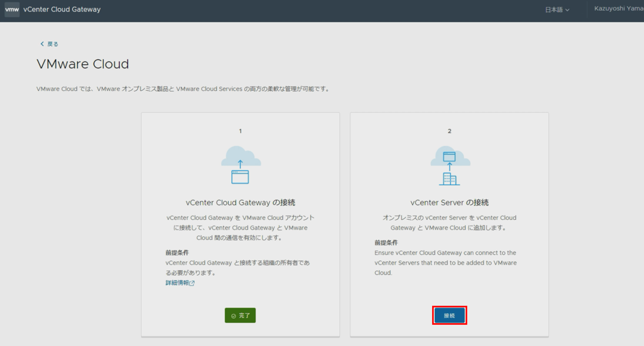
Task: Click the vmw logo icon
Action: click(12, 9)
